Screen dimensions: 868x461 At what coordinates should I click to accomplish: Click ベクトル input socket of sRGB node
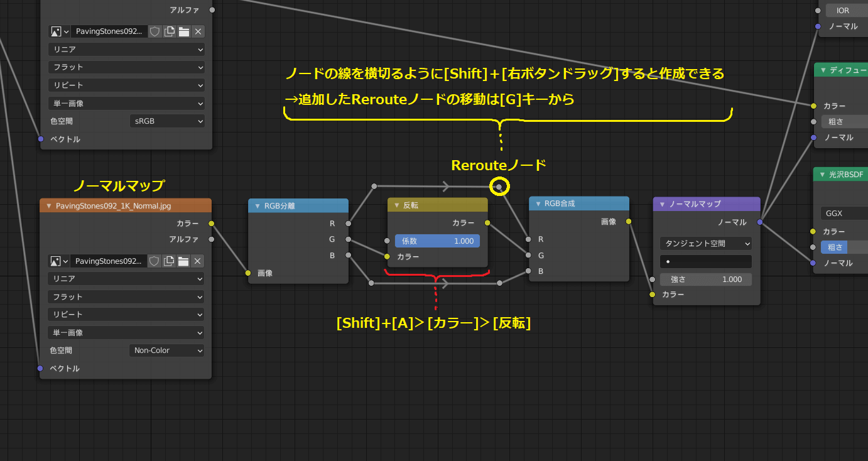tap(40, 139)
